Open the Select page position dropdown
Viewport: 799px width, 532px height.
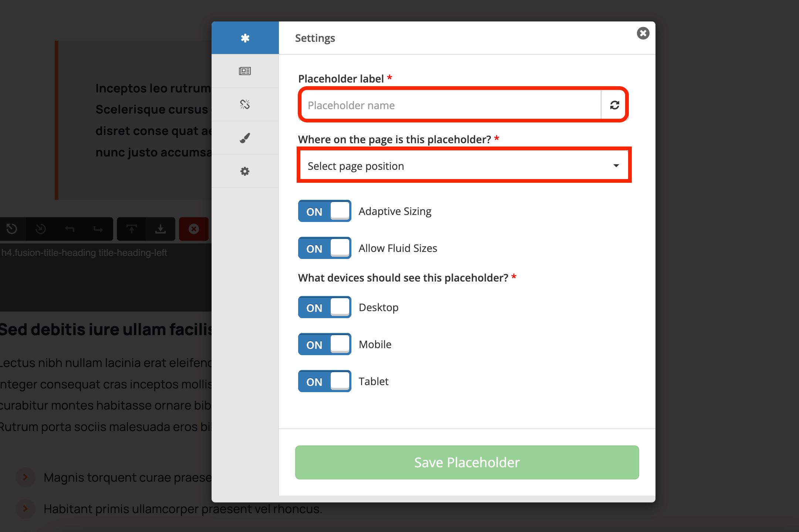(464, 165)
